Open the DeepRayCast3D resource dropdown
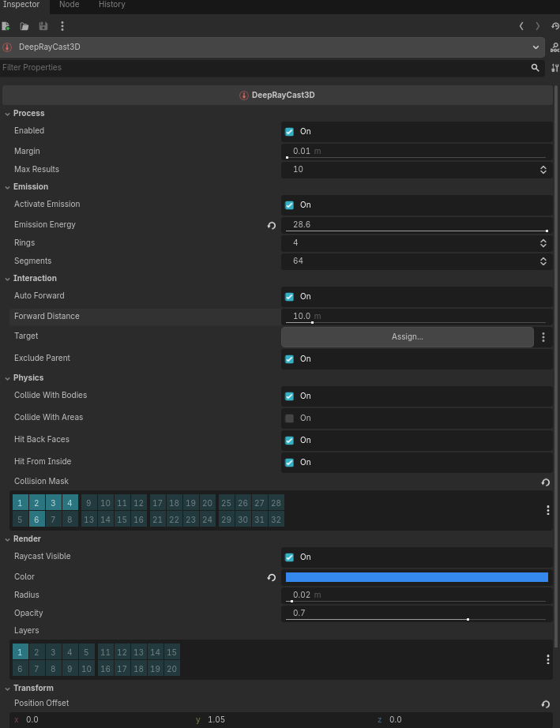The image size is (560, 728). (536, 47)
